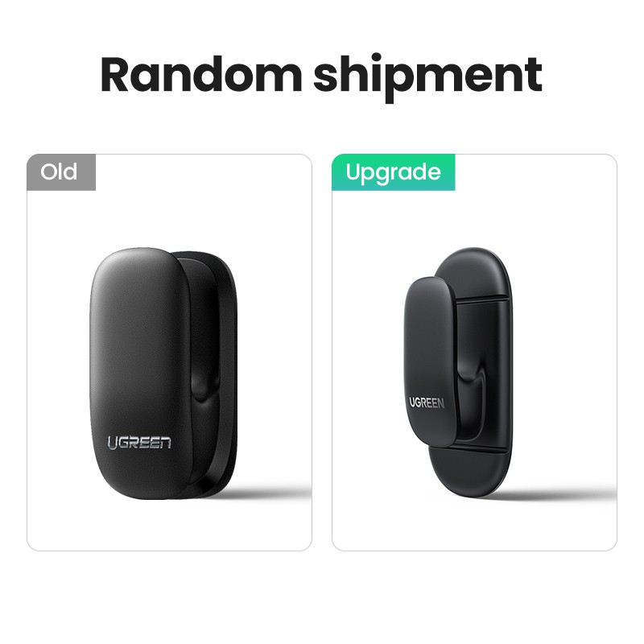Click the green Upgrade label tag

point(394,172)
